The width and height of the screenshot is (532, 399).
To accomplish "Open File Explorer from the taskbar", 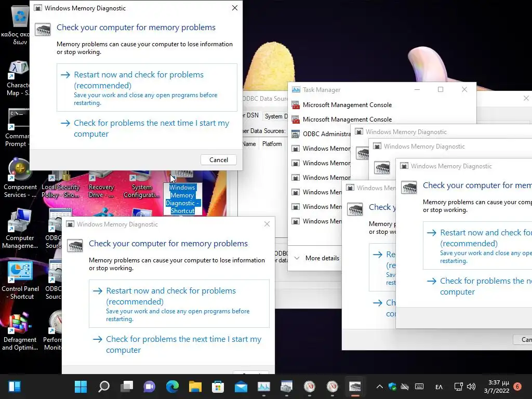I will coord(195,387).
